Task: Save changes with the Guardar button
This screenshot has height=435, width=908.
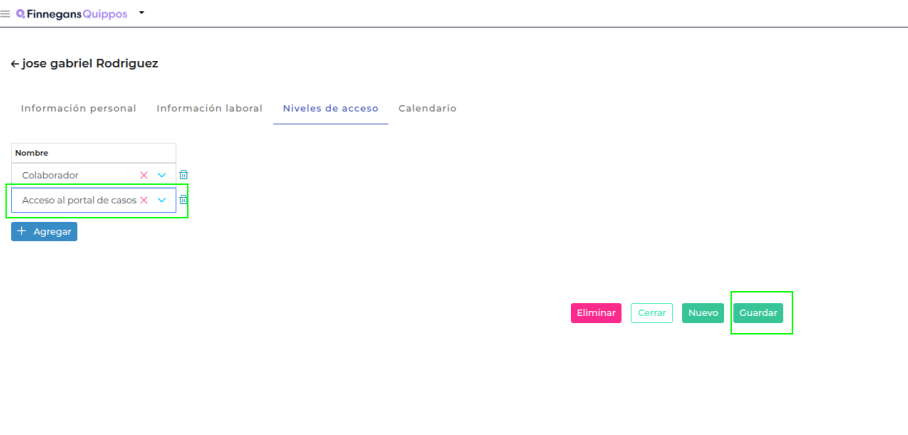Action: coord(758,313)
